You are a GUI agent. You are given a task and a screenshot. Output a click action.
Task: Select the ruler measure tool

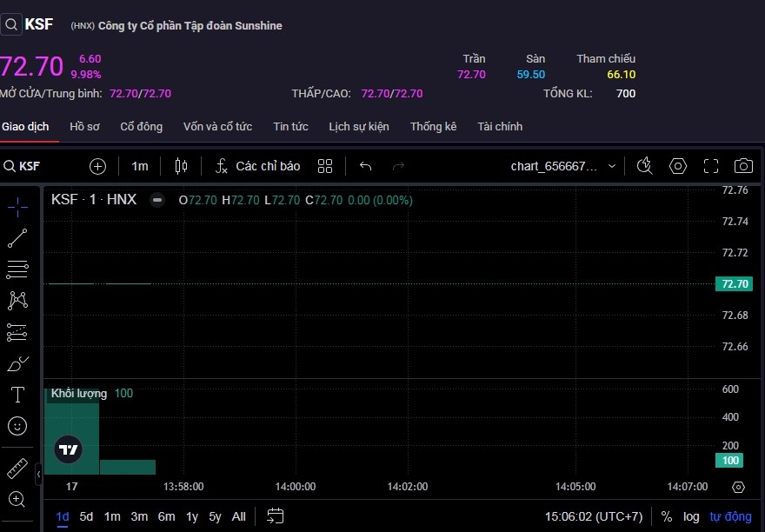[x=17, y=469]
